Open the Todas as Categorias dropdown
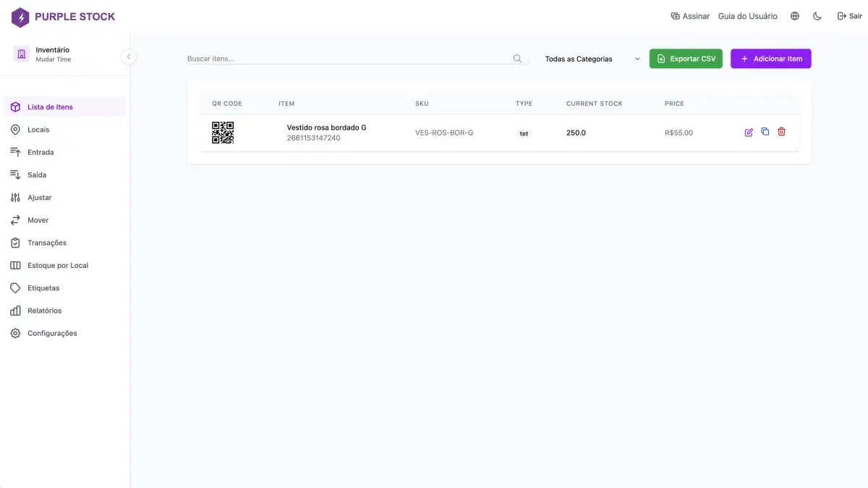 [x=591, y=59]
